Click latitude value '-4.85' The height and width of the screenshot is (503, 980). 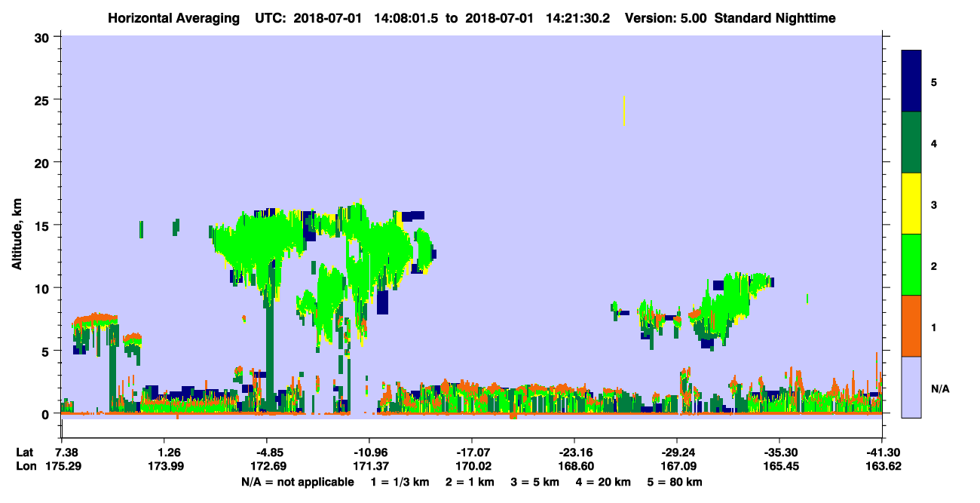(268, 452)
